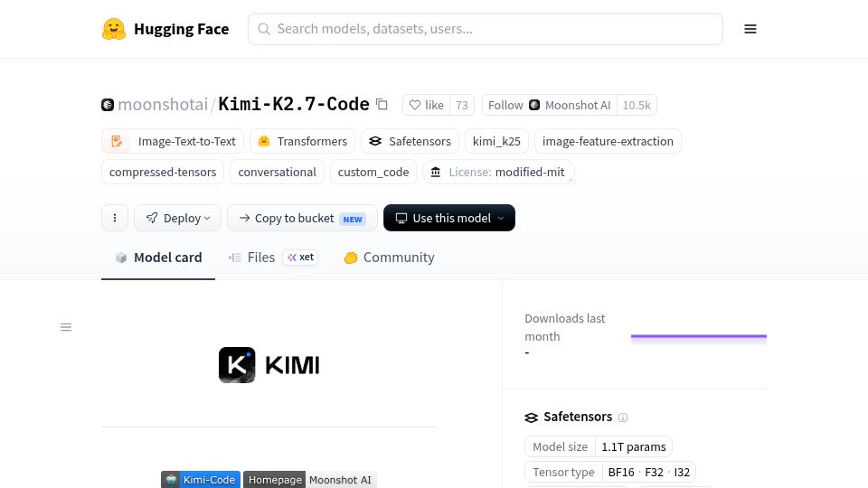
Task: Click the License bank icon
Action: point(436,172)
